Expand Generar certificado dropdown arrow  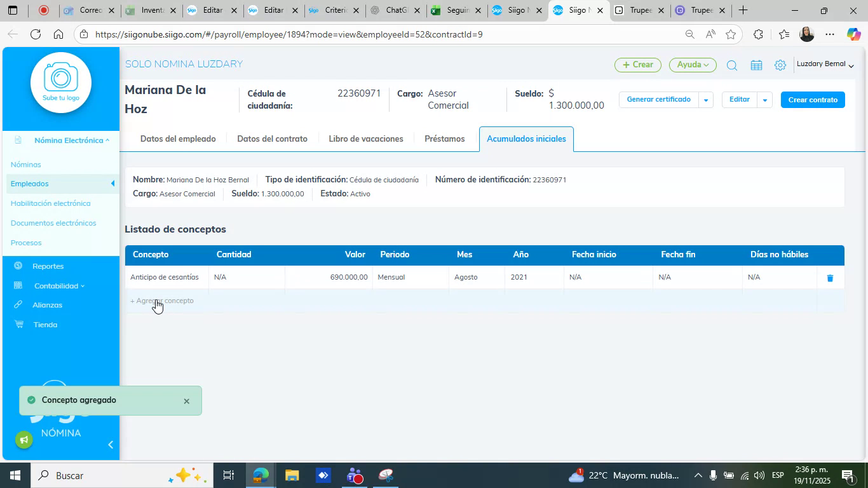click(x=705, y=100)
